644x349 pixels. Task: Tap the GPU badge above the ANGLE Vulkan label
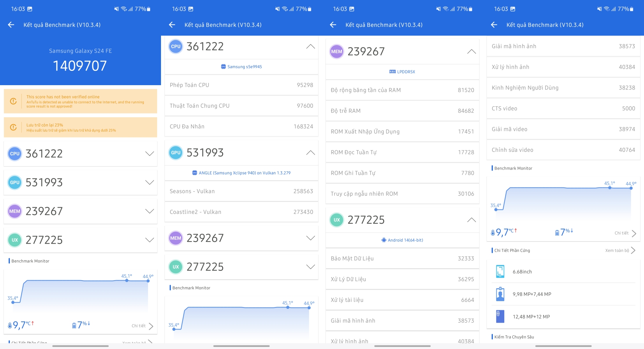coord(176,153)
